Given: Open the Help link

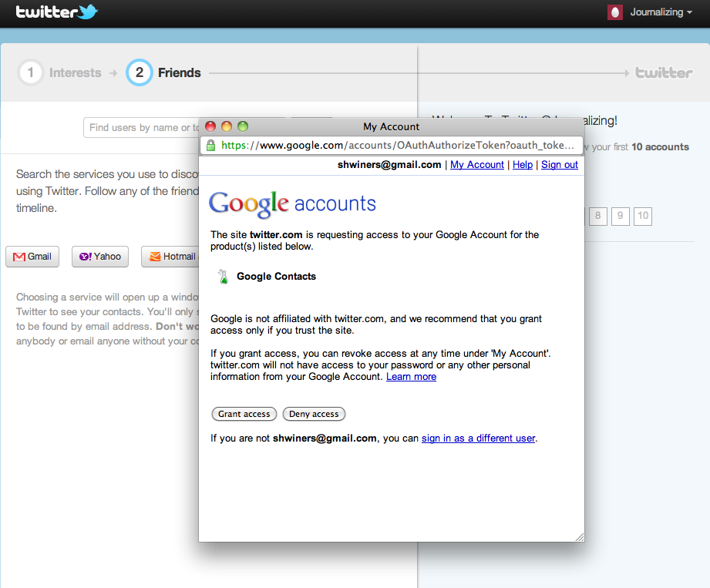Looking at the screenshot, I should 523,165.
